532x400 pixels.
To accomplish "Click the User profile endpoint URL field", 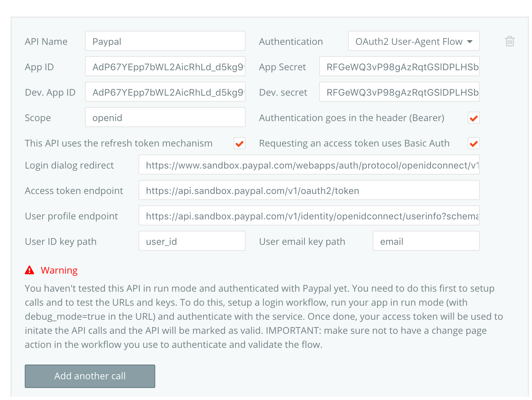I will [309, 216].
